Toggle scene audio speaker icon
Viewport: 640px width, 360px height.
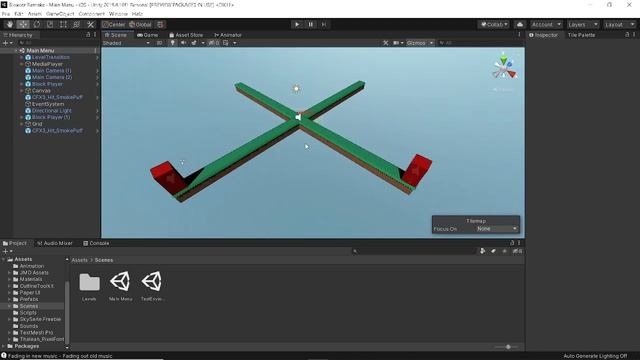[183, 43]
